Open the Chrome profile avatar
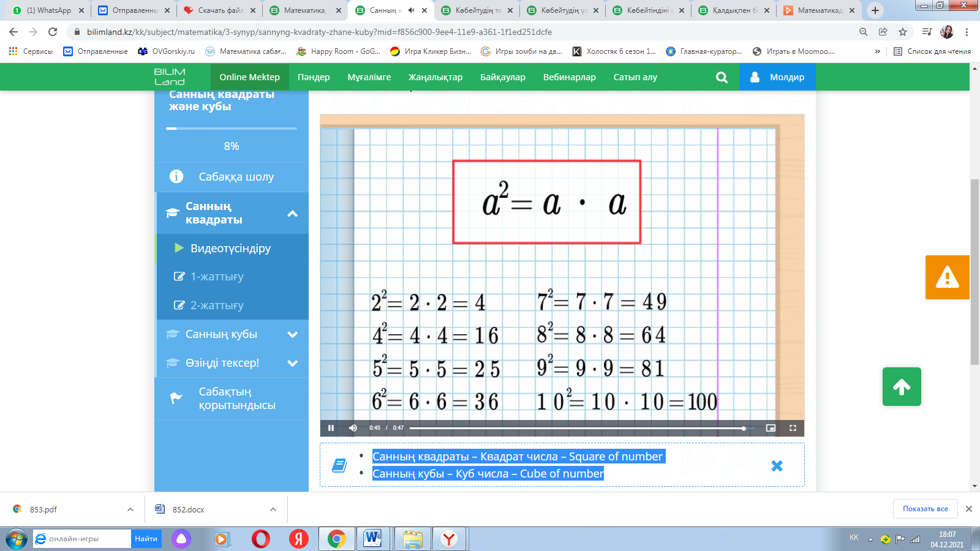Image resolution: width=980 pixels, height=551 pixels. (947, 32)
